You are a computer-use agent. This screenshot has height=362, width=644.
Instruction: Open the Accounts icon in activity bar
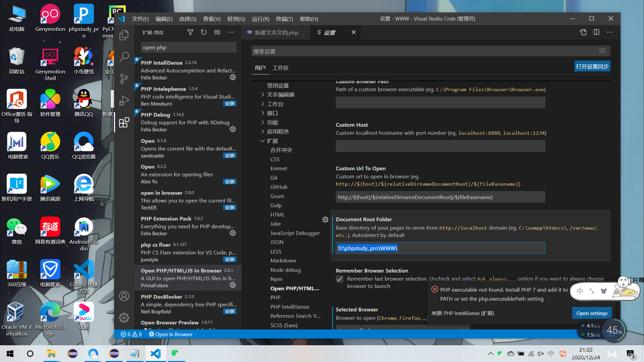click(124, 296)
